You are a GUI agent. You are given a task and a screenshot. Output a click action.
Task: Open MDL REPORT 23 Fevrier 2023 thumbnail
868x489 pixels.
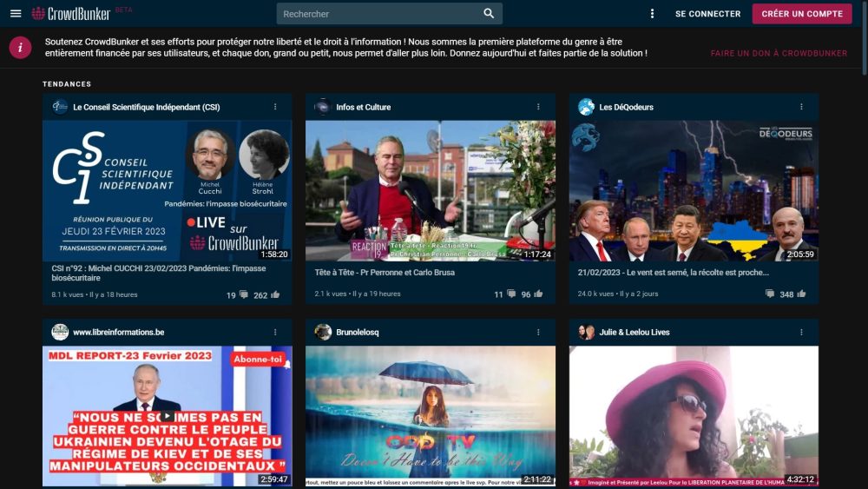[168, 416]
